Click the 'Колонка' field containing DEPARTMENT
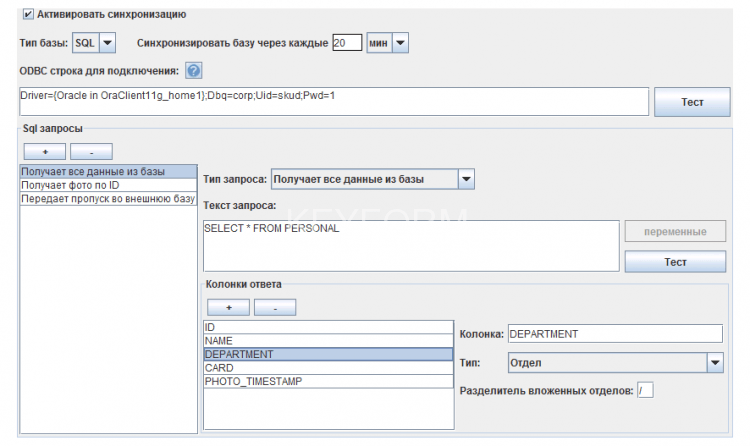Screen dimensions: 750x446 pos(614,334)
